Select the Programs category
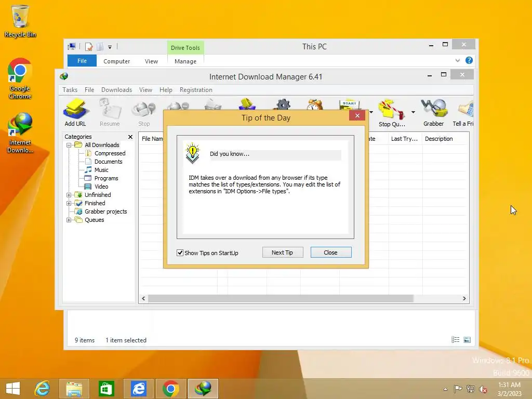Viewport: 532px width, 399px height. (106, 178)
